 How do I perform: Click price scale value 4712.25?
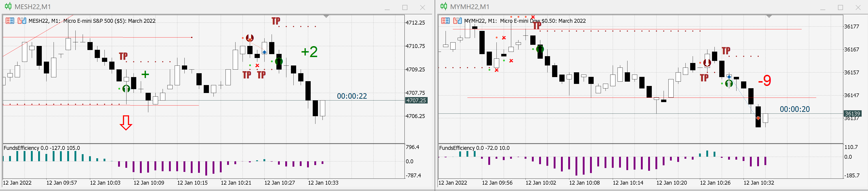click(x=415, y=23)
